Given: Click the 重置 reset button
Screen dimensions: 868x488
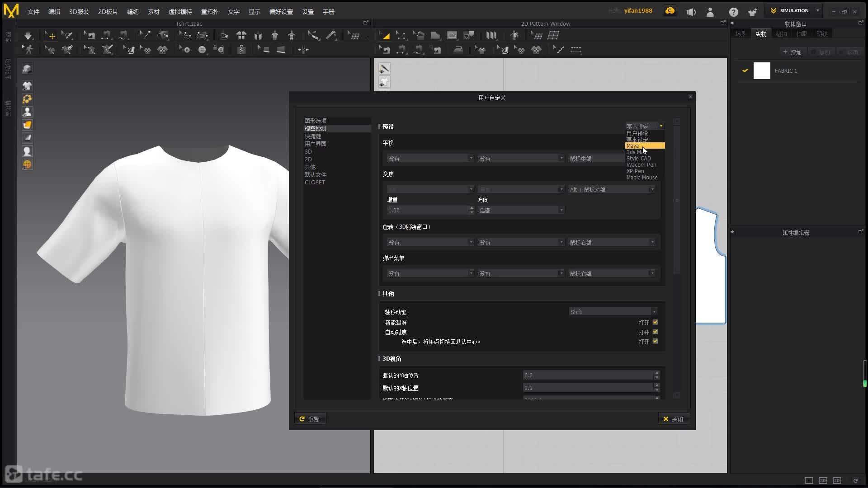Looking at the screenshot, I should click(x=310, y=419).
